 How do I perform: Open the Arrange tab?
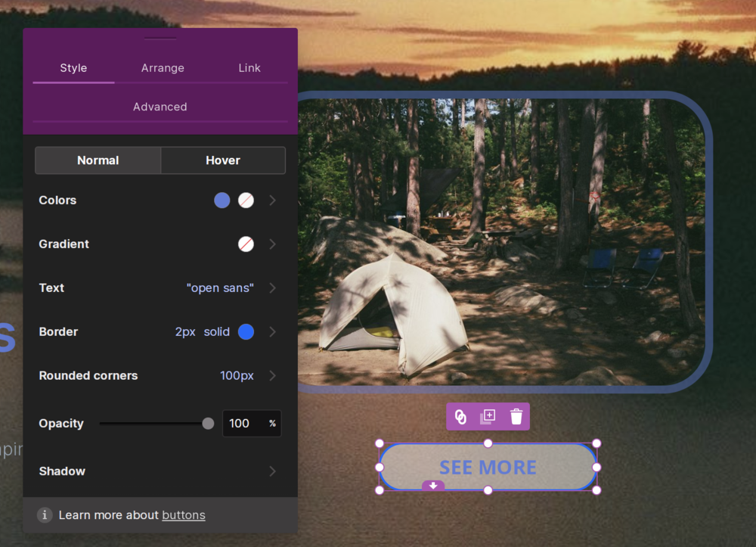(x=163, y=68)
